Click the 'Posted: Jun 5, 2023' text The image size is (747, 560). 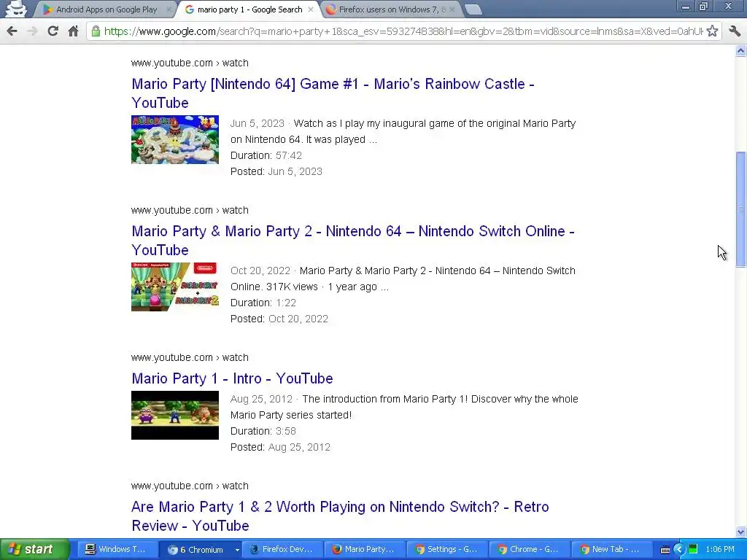click(x=276, y=172)
